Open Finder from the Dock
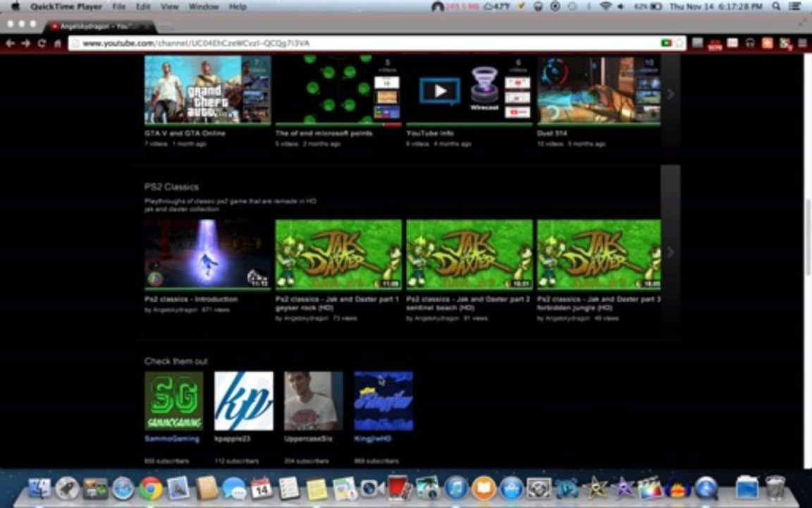812x508 pixels. 39,488
